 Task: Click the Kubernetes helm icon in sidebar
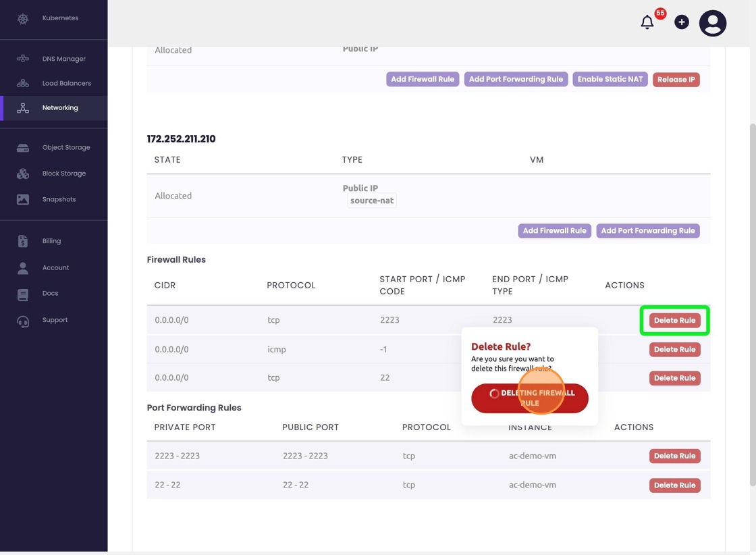pyautogui.click(x=23, y=18)
